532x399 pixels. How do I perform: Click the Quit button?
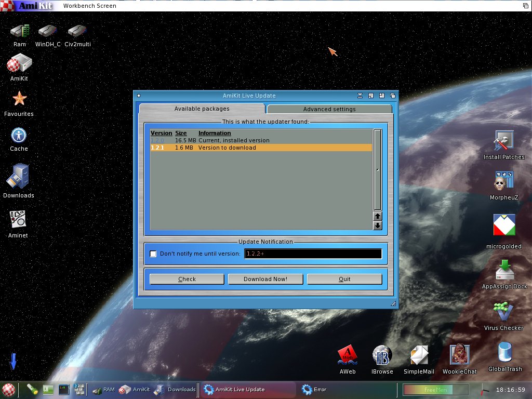344,279
